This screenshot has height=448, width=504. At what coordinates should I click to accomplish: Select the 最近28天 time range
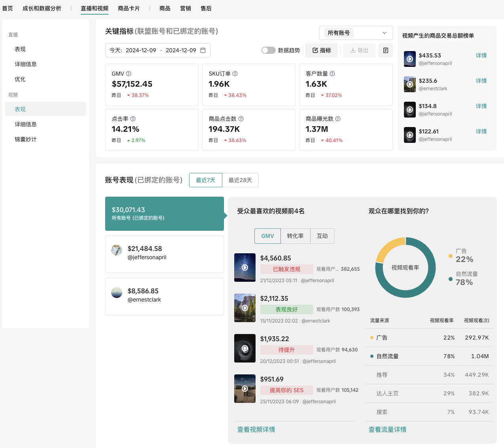[240, 180]
